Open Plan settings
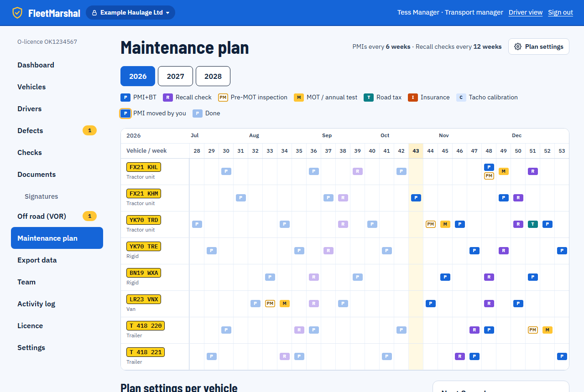 coord(539,46)
